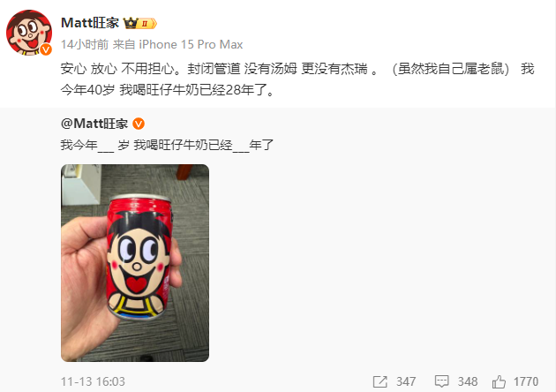Click 来自 iPhone 15 Pro Max source
The image size is (556, 392).
(x=177, y=44)
